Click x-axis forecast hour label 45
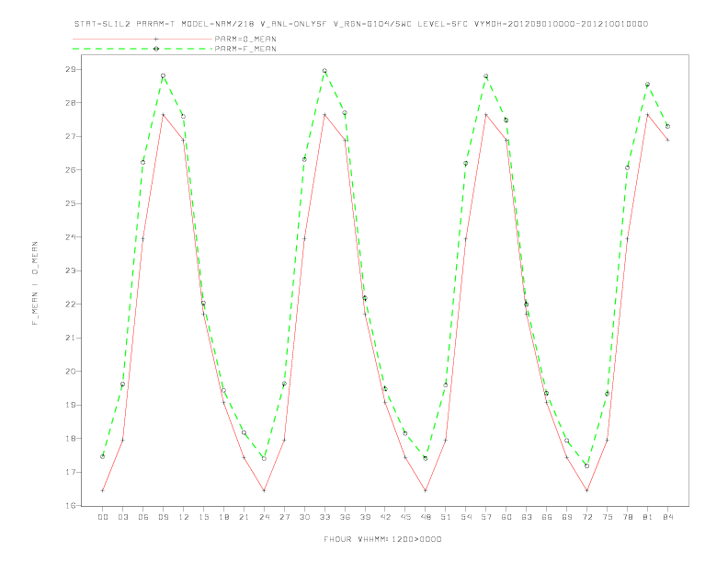Viewport: 728px width, 563px height. click(x=405, y=517)
